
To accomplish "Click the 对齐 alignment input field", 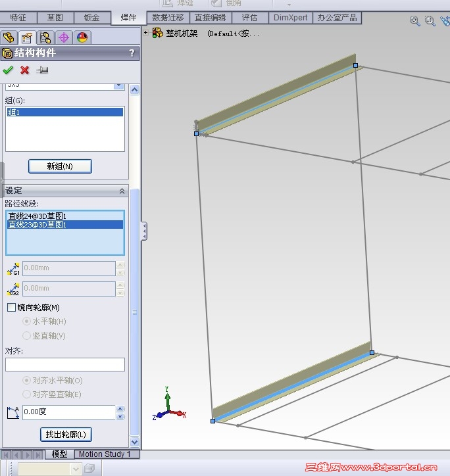I will pyautogui.click(x=65, y=364).
